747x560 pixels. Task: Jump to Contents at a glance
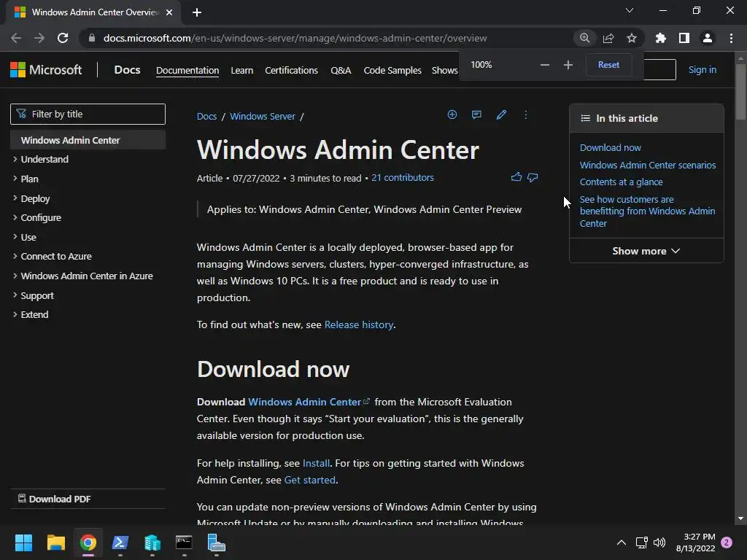[621, 182]
